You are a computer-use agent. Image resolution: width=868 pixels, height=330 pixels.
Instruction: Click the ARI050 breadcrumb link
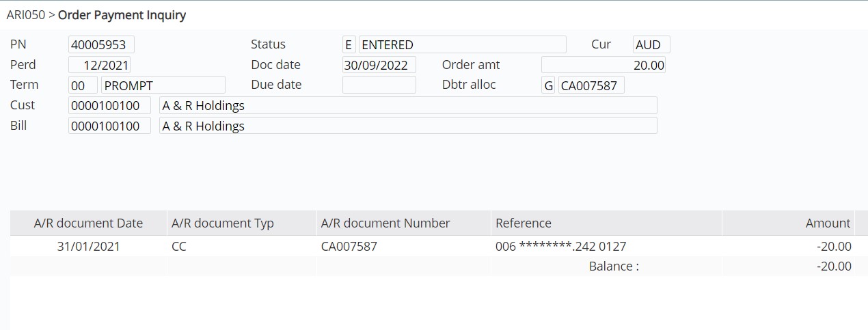point(25,15)
